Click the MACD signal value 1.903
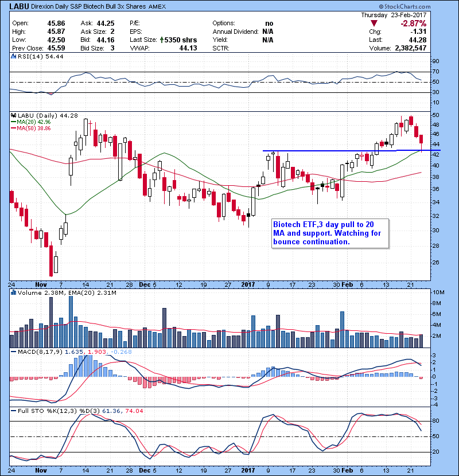The image size is (459, 476). click(x=97, y=352)
